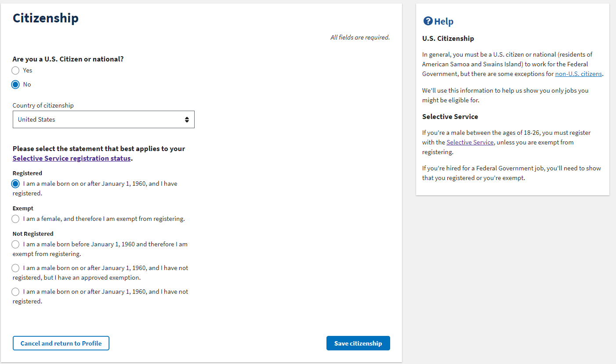The image size is (616, 364).
Task: Pick not registered with approved exemption option
Action: (x=16, y=268)
